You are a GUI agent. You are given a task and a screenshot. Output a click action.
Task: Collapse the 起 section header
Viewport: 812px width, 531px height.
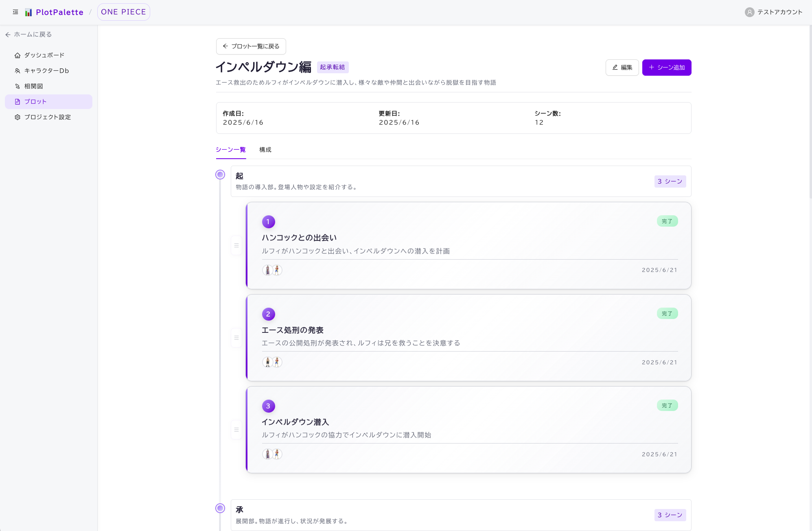click(x=461, y=181)
